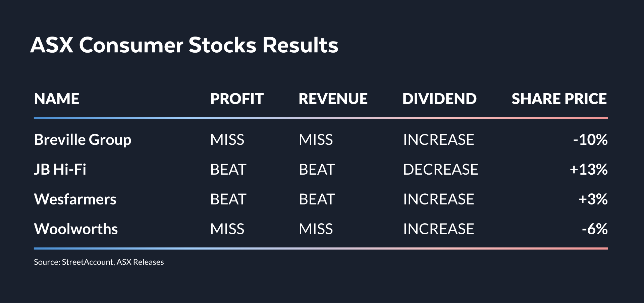Click the REVENUE column header
644x303 pixels.
[333, 99]
